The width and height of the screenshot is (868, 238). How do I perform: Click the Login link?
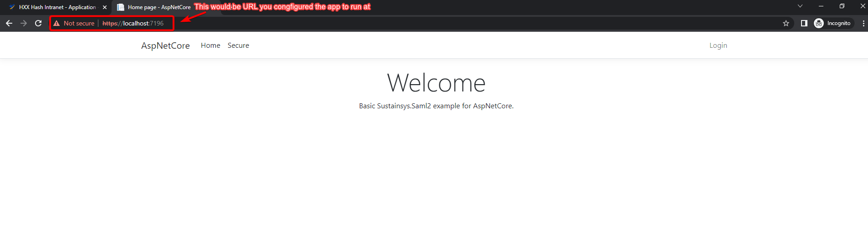tap(718, 46)
